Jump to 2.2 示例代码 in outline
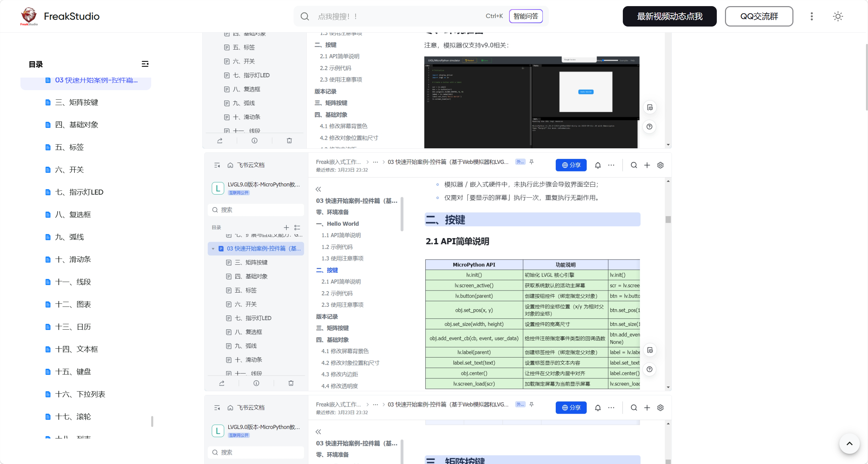 pos(337,293)
